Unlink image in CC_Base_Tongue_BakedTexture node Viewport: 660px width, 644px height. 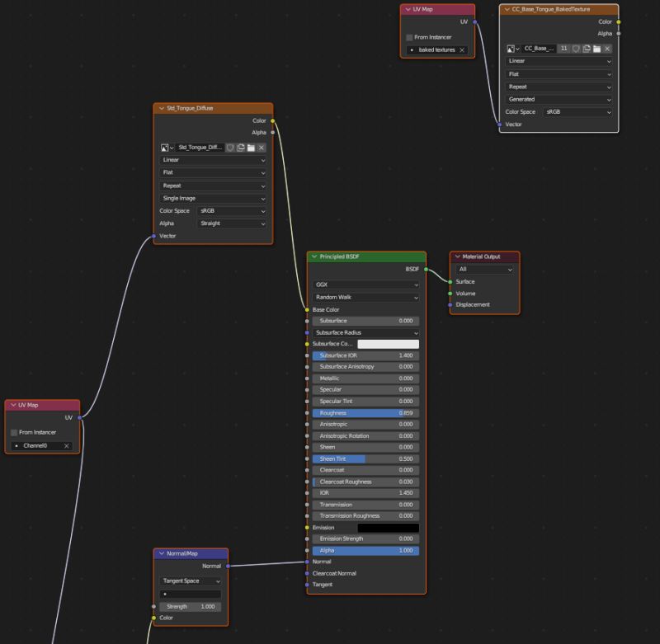coord(607,49)
